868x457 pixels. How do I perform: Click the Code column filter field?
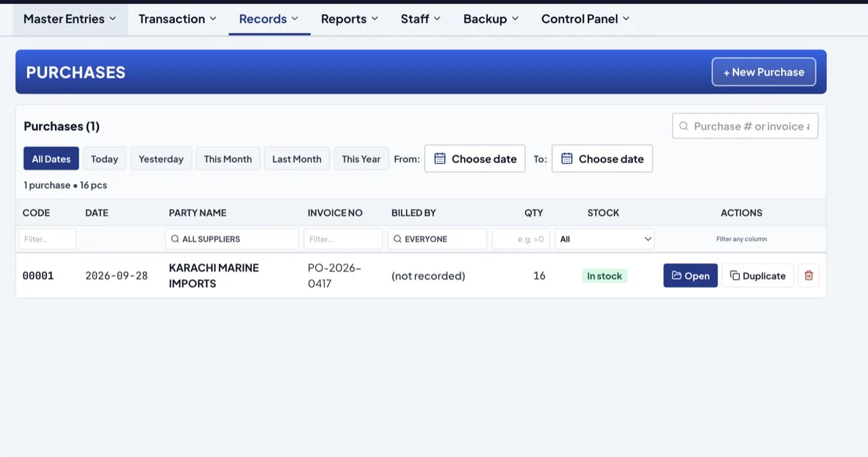tap(47, 239)
